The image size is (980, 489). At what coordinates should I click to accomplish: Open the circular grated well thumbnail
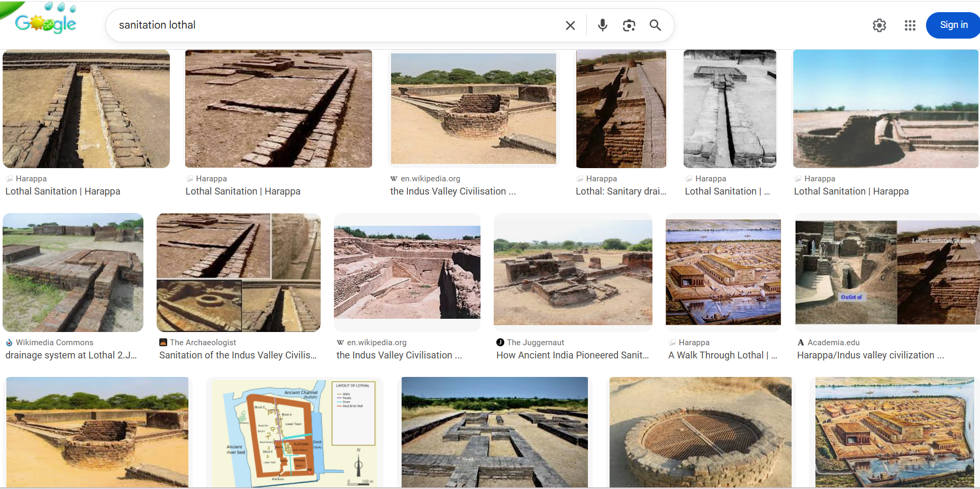coord(701,432)
